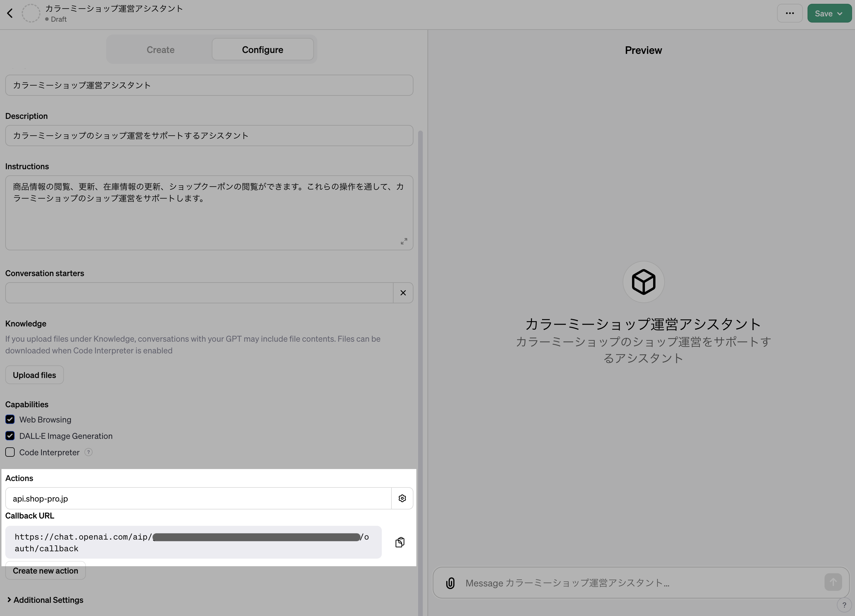Navigate back with the arrow icon
Viewport: 855px width, 616px height.
coord(10,13)
